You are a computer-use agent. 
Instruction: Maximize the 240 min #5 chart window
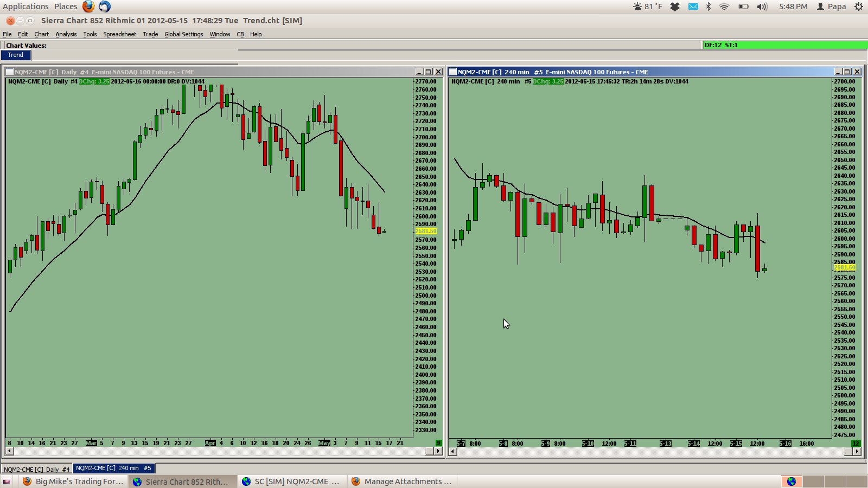[847, 72]
